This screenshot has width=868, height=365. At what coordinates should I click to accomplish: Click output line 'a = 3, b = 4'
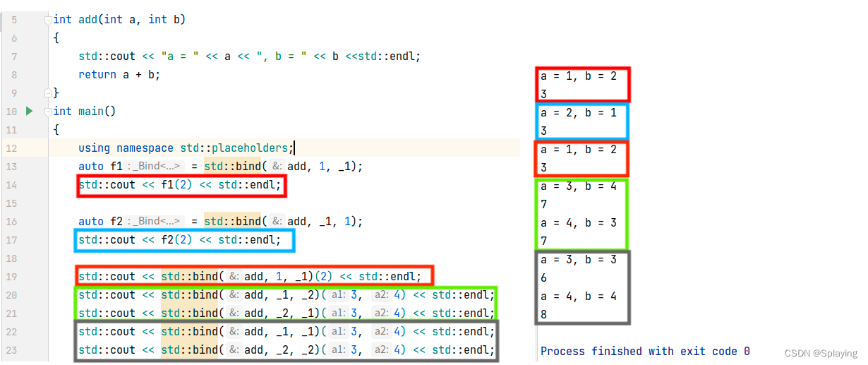[579, 186]
